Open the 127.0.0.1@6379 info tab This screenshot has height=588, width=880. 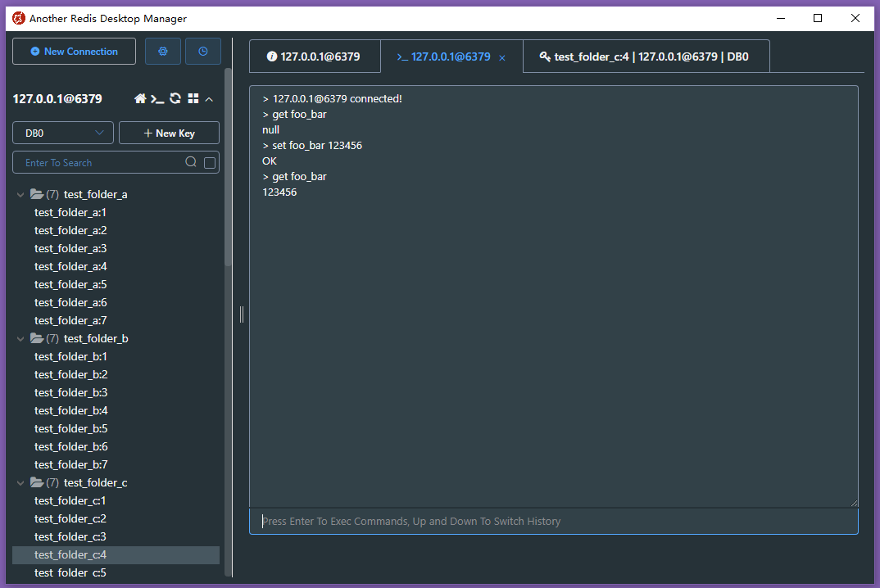[315, 56]
